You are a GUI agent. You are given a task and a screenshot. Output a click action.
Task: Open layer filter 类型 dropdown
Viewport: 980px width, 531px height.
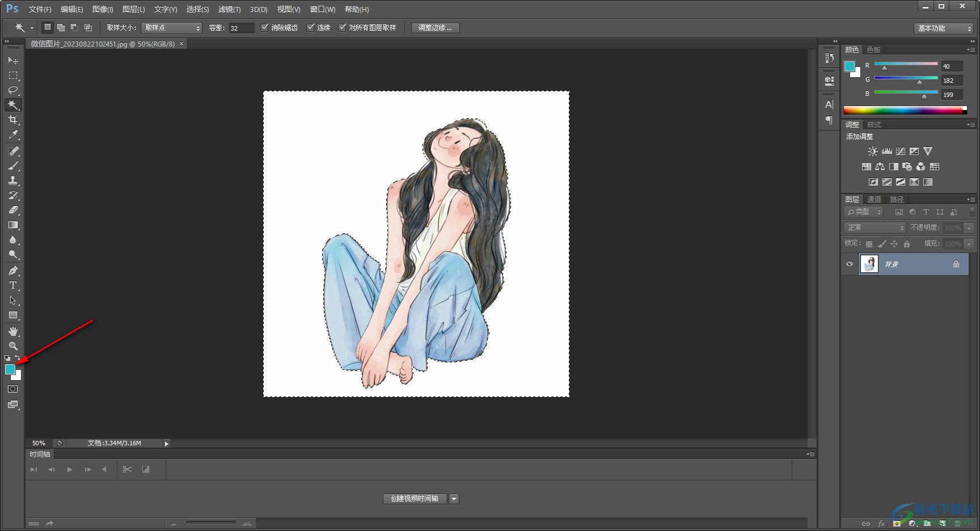point(864,212)
